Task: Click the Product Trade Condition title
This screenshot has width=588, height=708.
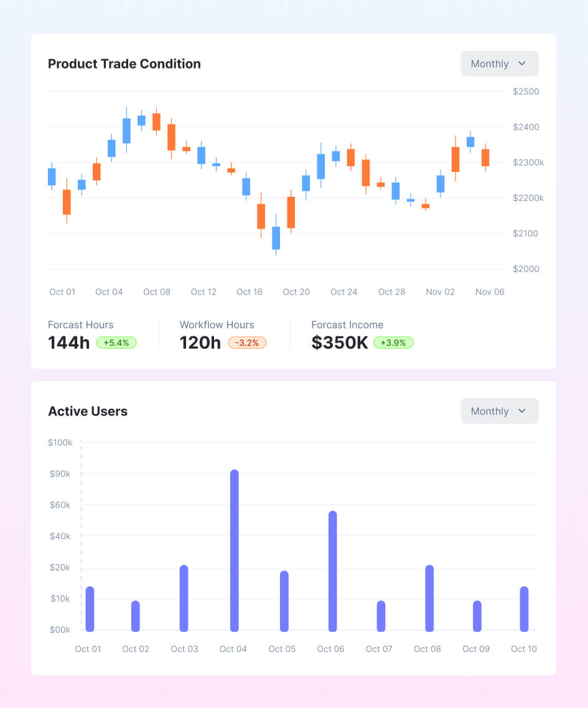Action: click(x=124, y=64)
